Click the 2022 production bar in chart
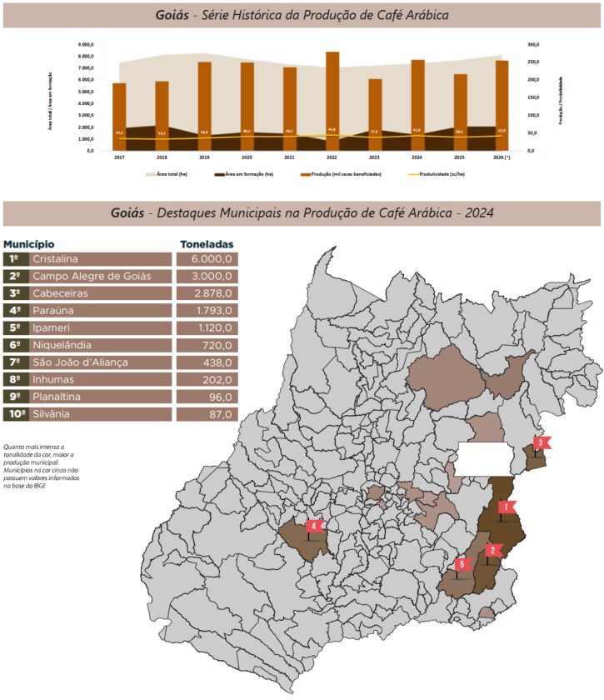 [332, 101]
